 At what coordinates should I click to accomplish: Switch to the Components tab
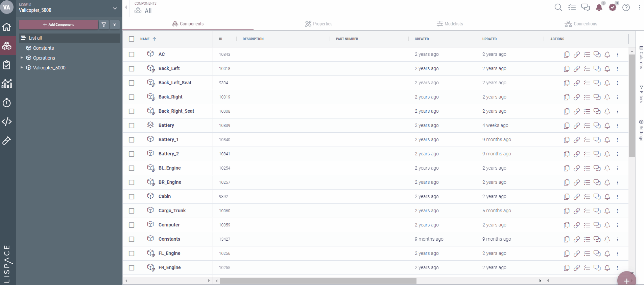(188, 24)
